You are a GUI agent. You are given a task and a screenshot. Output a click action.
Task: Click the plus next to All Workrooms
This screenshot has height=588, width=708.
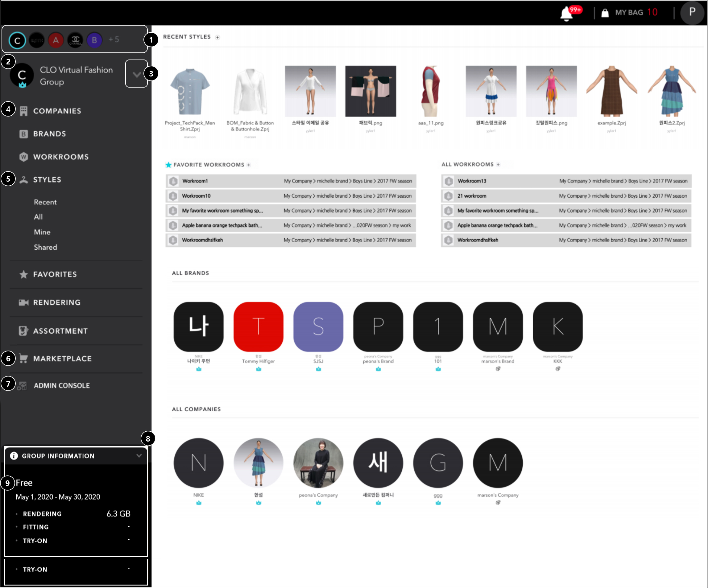pyautogui.click(x=498, y=164)
